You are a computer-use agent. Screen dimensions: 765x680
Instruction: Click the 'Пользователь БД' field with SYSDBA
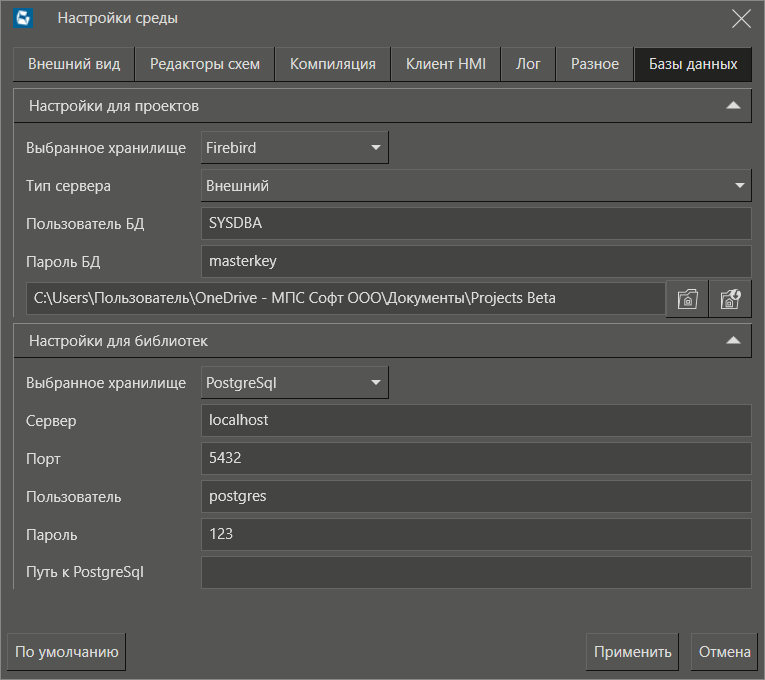[476, 223]
